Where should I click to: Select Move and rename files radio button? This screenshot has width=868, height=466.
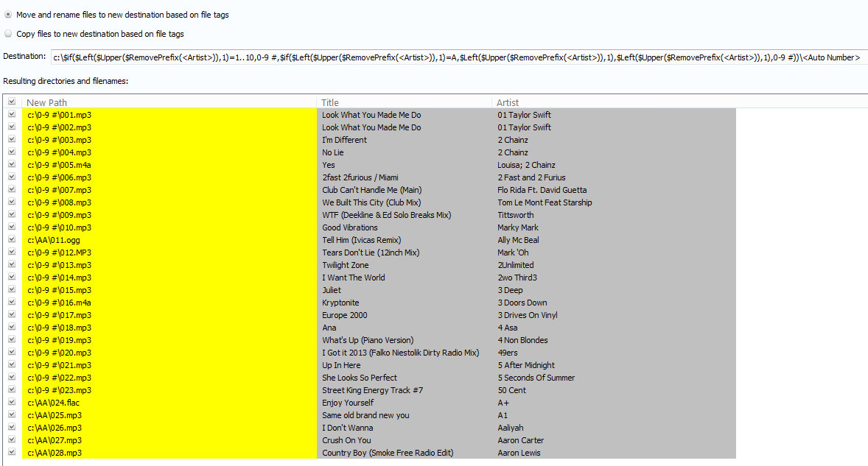point(8,15)
